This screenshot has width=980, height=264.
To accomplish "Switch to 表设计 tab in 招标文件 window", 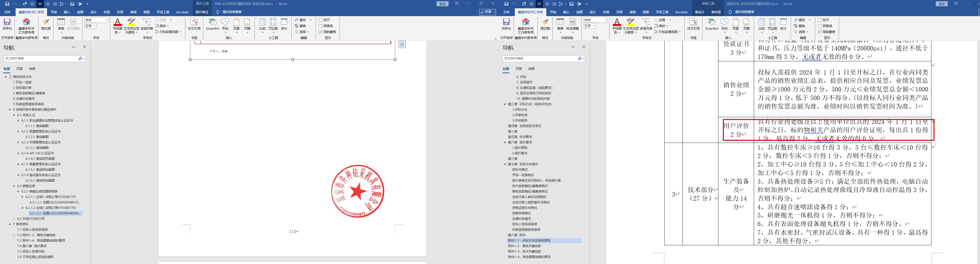I will [x=700, y=12].
